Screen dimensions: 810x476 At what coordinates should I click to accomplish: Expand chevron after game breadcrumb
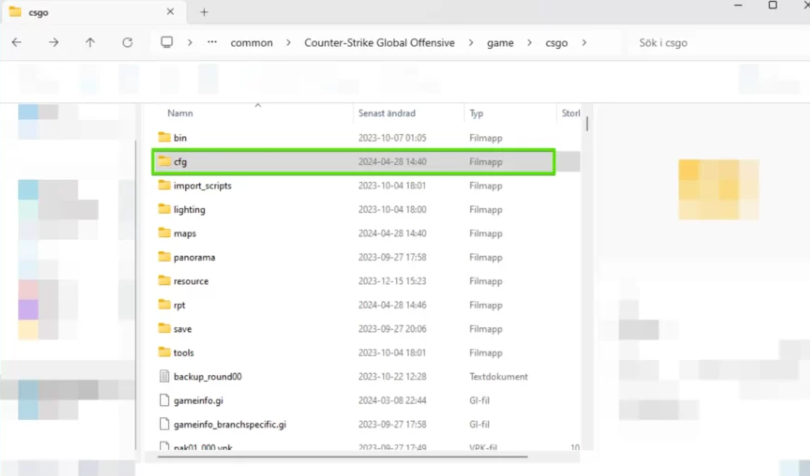(x=529, y=43)
